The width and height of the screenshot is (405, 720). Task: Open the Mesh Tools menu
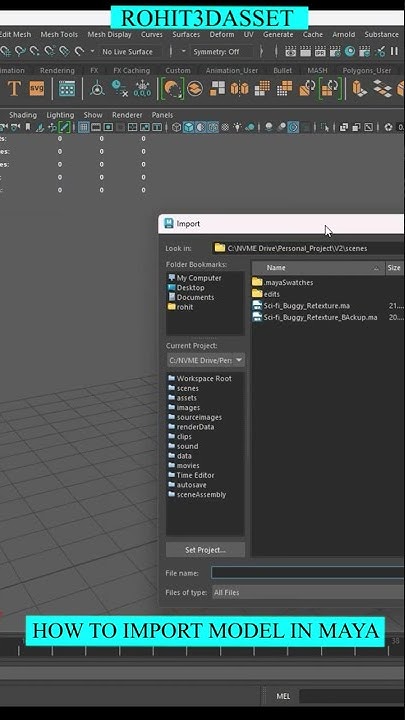click(x=59, y=34)
